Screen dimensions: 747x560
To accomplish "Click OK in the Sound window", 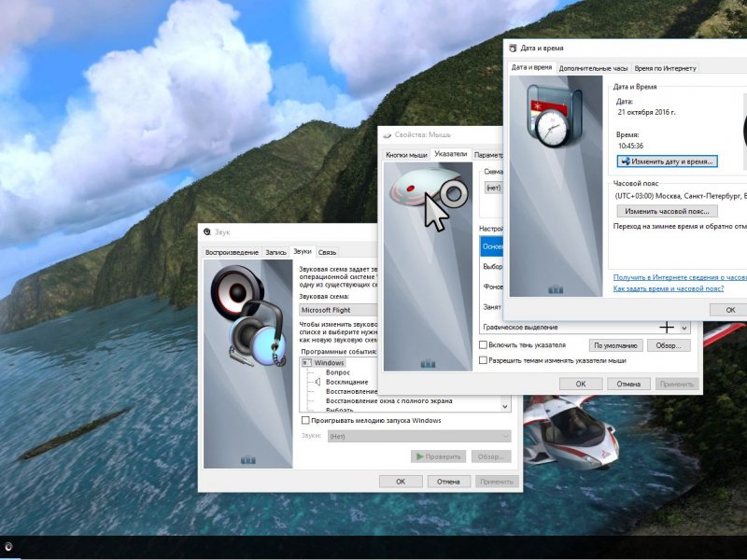I will point(401,482).
